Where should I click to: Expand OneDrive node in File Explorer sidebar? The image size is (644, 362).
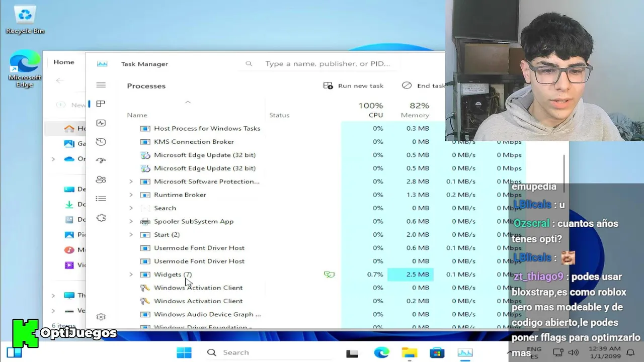53,159
